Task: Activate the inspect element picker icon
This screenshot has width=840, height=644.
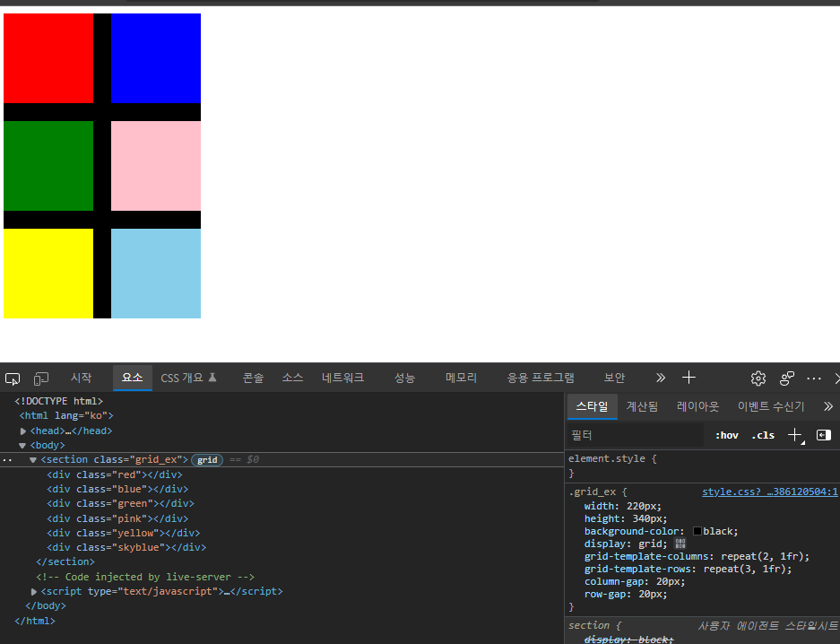Action: point(13,379)
